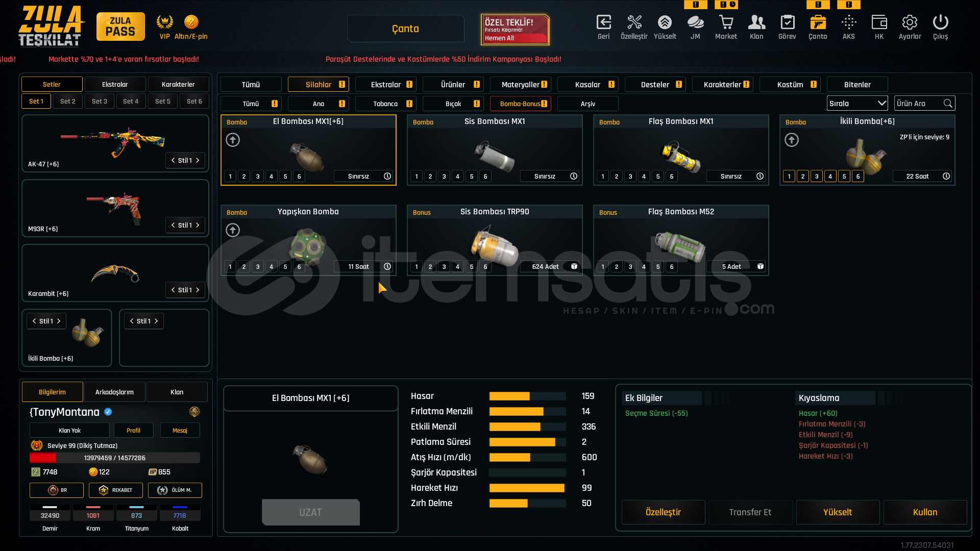
Task: Click the Hareket Hızı stat bar
Action: tap(527, 488)
